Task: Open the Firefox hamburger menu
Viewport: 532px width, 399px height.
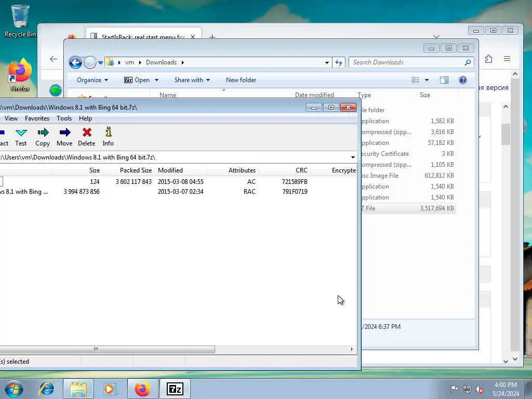Action: pyautogui.click(x=507, y=59)
